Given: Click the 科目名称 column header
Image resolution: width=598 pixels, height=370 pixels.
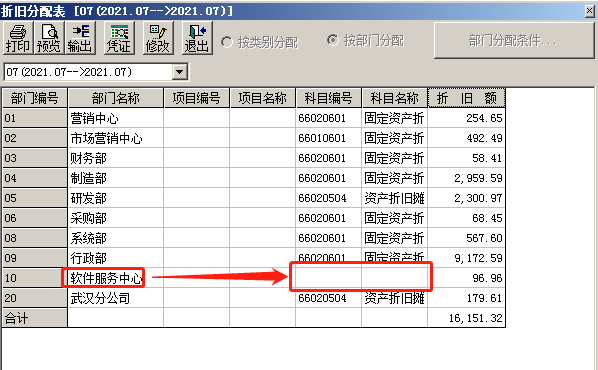Looking at the screenshot, I should point(394,98).
